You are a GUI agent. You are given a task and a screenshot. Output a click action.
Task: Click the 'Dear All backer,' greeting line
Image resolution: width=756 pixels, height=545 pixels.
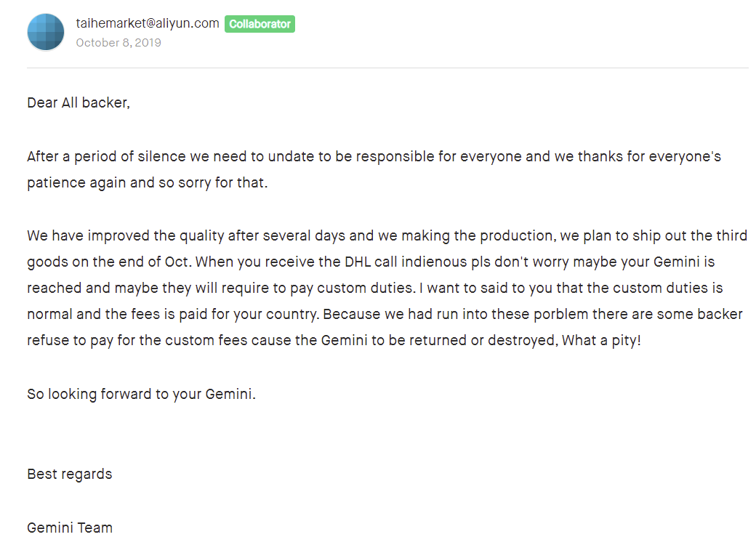click(x=79, y=102)
